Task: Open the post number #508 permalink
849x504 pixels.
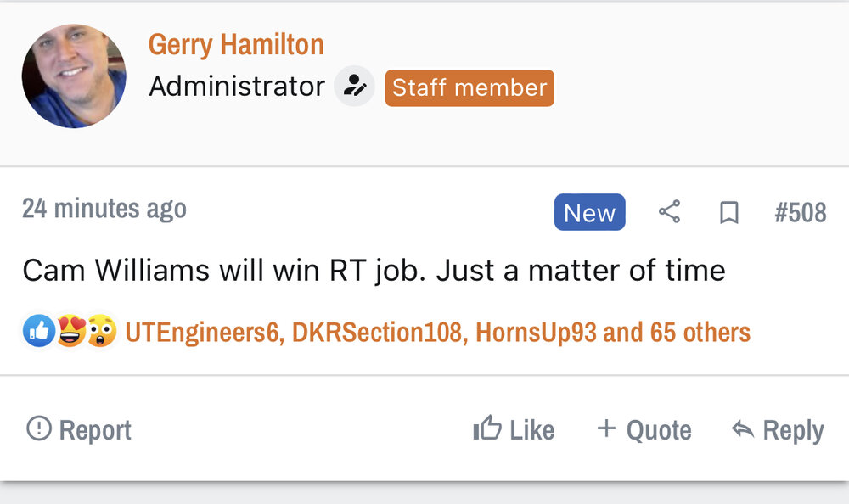Action: [800, 212]
